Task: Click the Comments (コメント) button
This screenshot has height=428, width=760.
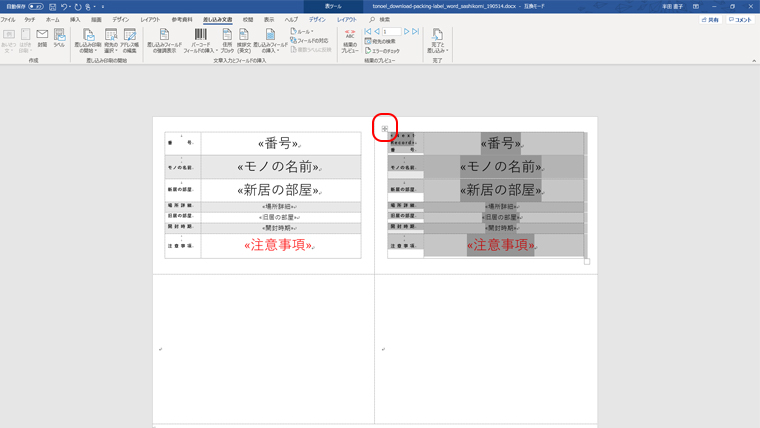Action: (x=740, y=19)
